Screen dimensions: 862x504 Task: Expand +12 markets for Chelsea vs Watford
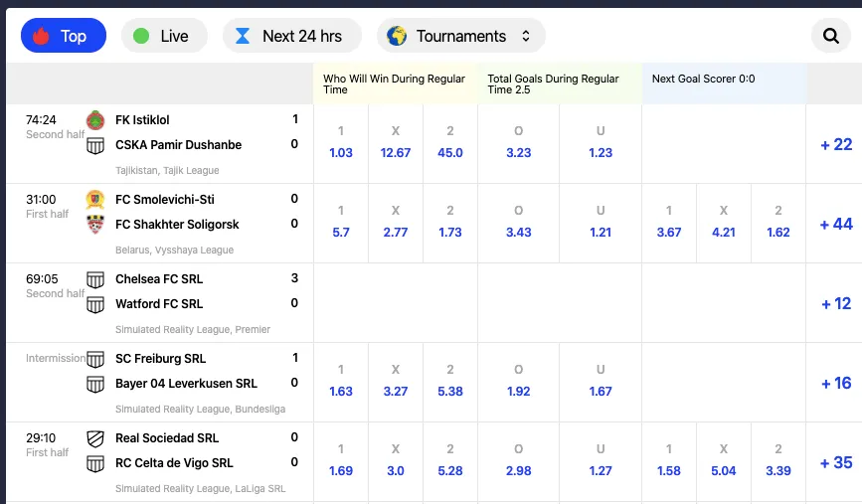tap(836, 304)
